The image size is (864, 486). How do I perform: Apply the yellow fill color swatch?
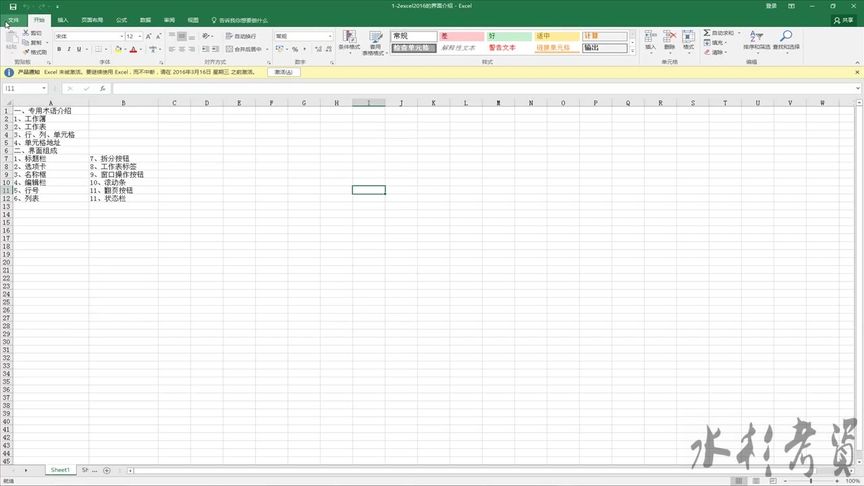pos(118,50)
